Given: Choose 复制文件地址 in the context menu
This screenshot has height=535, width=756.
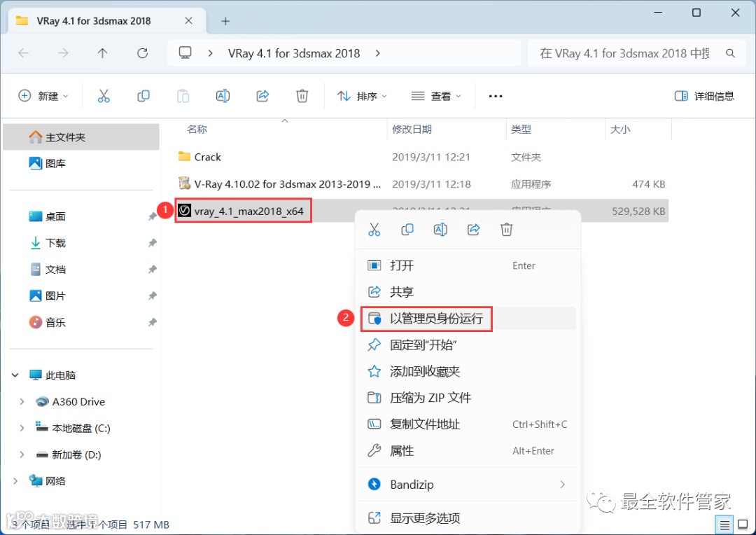Looking at the screenshot, I should (x=467, y=424).
